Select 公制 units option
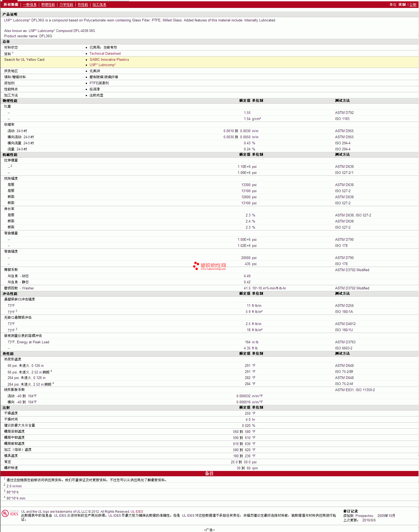This screenshot has width=419, height=532. pos(413,5)
